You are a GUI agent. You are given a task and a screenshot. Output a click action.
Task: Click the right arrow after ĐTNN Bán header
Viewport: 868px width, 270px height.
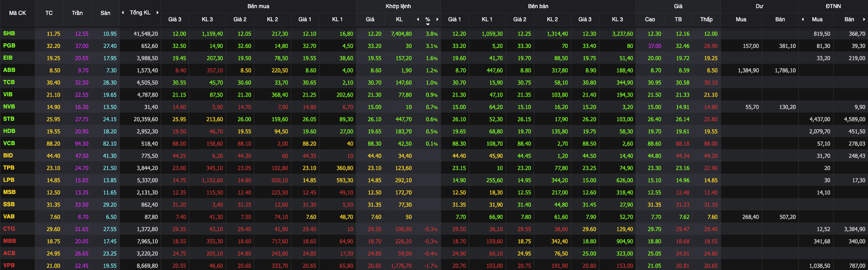864,19
